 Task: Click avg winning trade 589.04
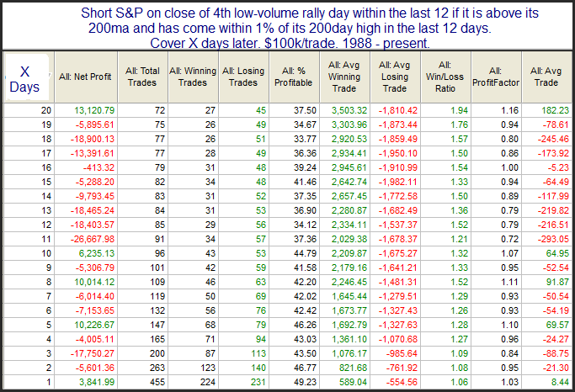click(x=353, y=382)
